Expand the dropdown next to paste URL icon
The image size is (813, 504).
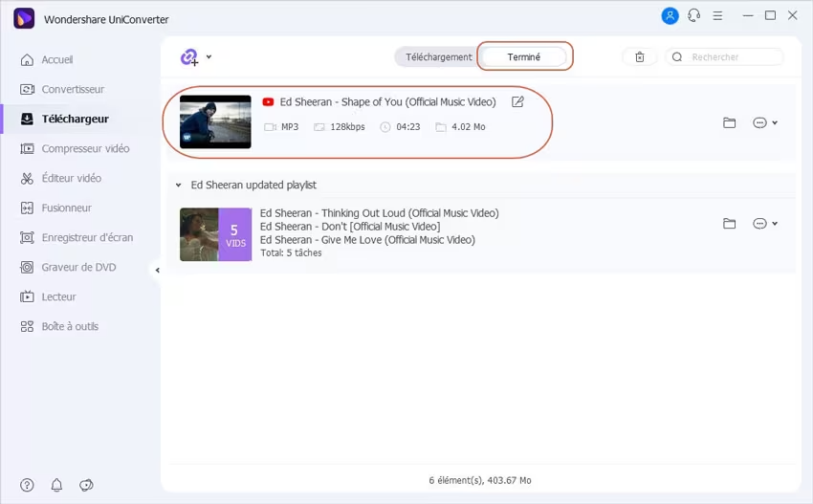209,56
